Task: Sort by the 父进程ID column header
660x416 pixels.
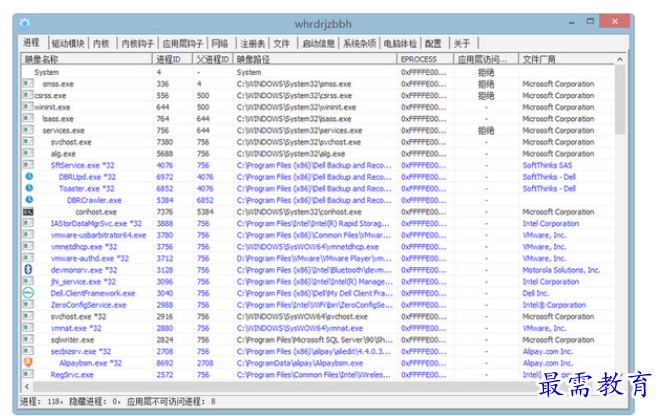Action: (213, 59)
